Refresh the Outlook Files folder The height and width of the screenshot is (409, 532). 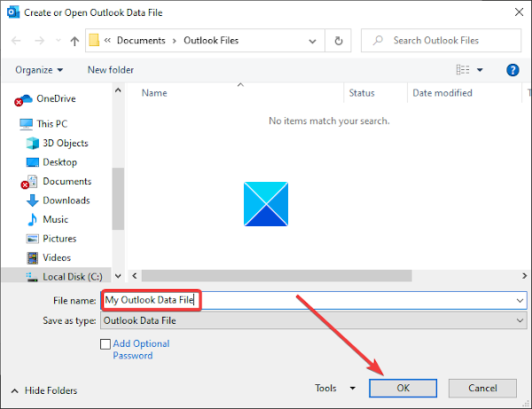[x=339, y=41]
